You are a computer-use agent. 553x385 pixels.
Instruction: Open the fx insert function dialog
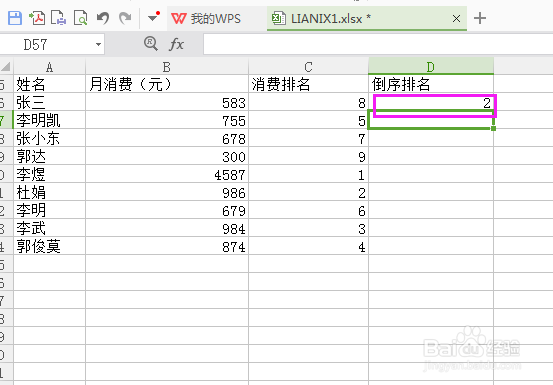coord(177,44)
